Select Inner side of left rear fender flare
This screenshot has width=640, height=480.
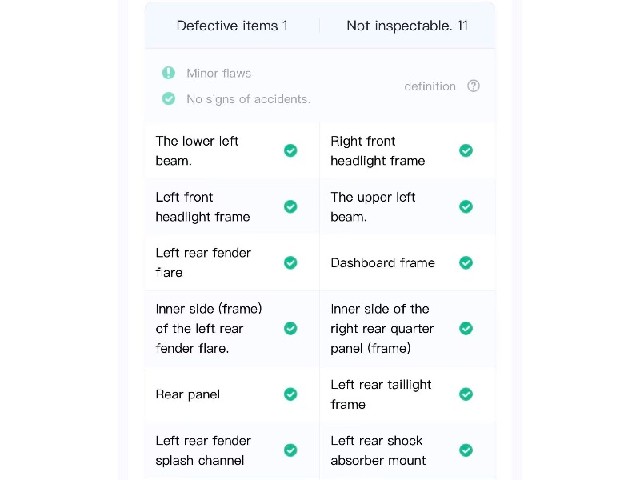(232, 329)
